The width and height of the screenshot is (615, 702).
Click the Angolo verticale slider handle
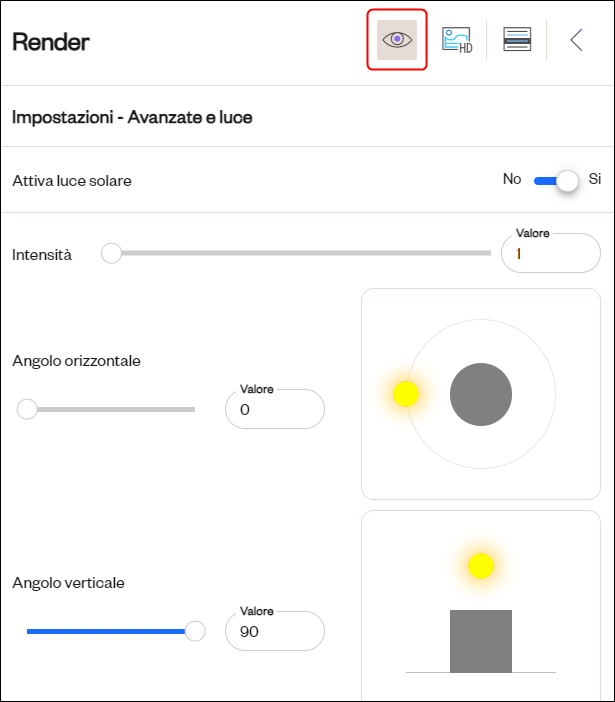tap(195, 631)
